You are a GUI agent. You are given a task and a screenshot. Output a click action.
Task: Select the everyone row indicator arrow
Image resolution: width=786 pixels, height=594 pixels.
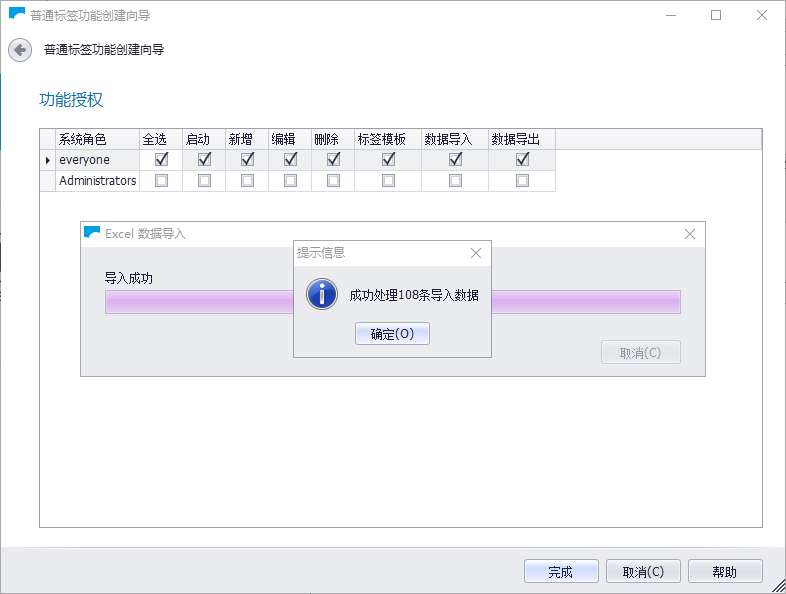coord(47,160)
